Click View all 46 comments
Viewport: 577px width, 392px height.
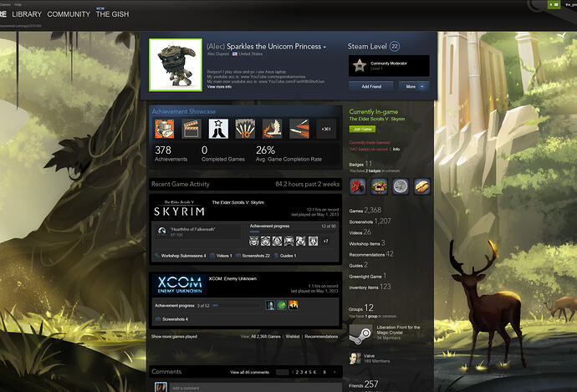click(x=249, y=372)
